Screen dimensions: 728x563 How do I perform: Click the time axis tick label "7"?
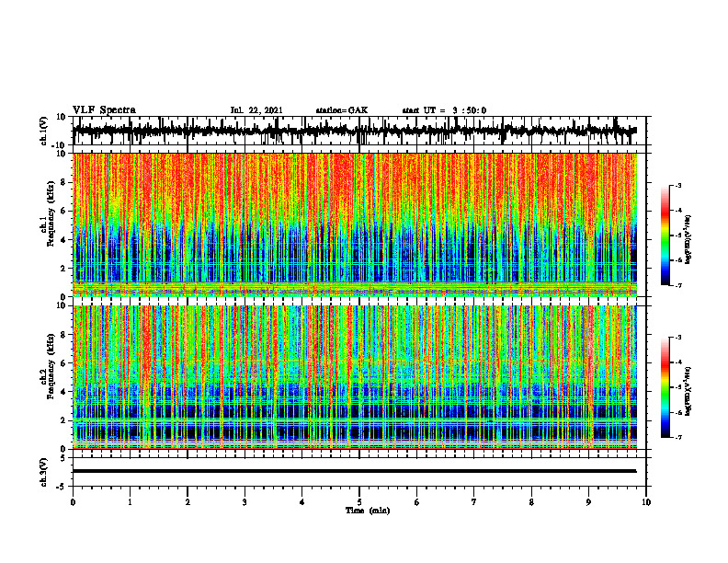474,502
